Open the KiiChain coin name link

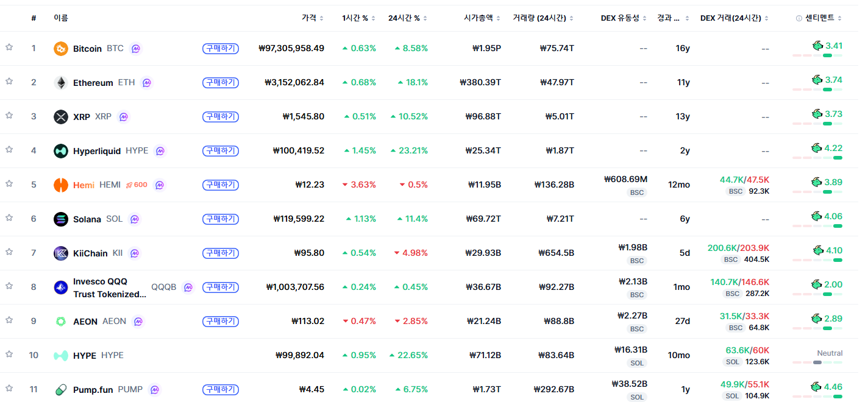[90, 253]
